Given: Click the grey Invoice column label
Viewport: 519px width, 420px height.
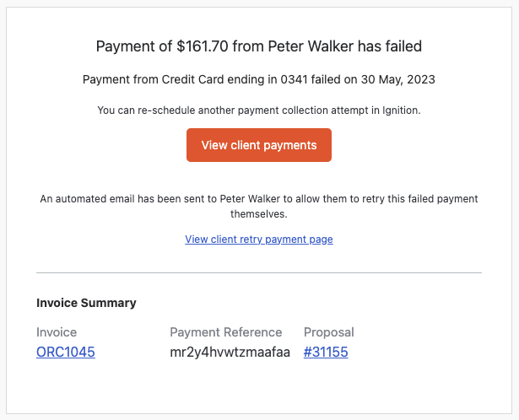Looking at the screenshot, I should 57,332.
